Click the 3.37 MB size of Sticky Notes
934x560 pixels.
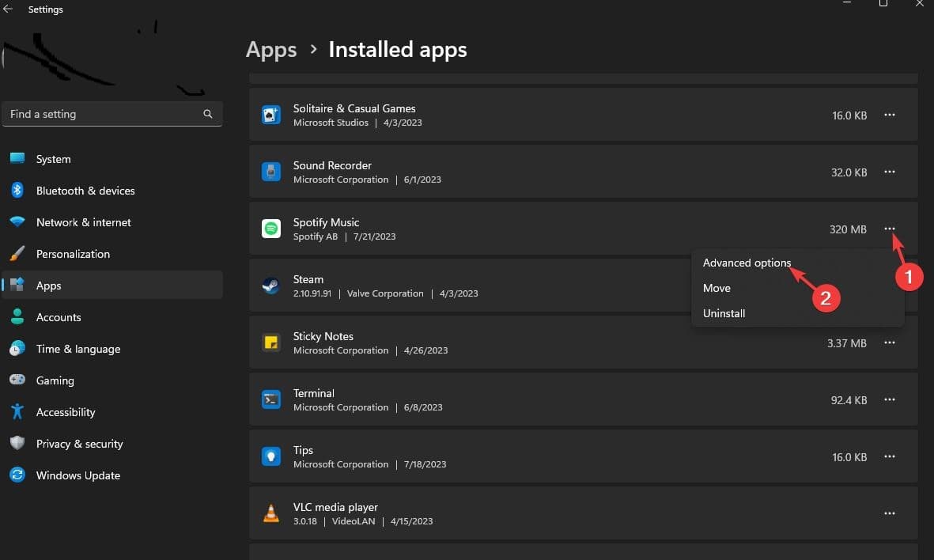pos(846,343)
